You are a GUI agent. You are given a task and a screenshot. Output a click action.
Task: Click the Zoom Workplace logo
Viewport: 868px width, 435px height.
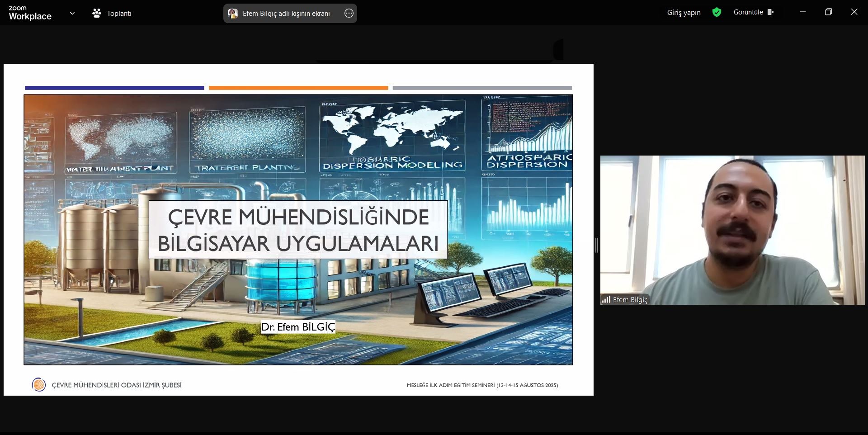click(30, 13)
